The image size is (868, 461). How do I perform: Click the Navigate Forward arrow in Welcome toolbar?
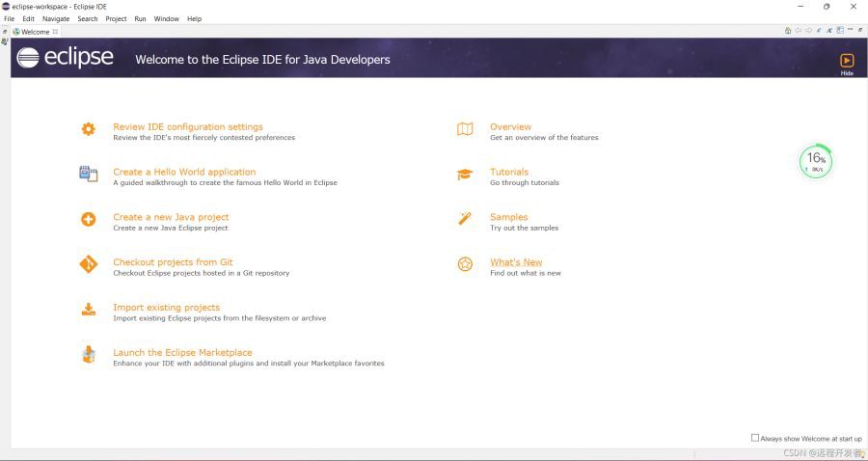click(808, 31)
